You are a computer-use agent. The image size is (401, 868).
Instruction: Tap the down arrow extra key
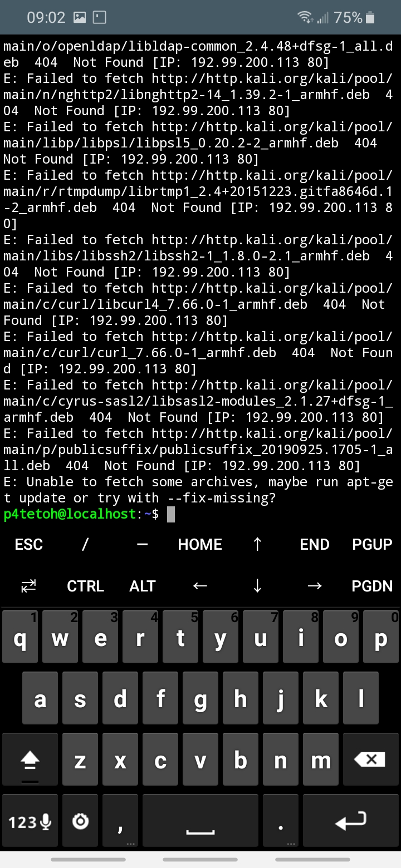click(x=257, y=586)
